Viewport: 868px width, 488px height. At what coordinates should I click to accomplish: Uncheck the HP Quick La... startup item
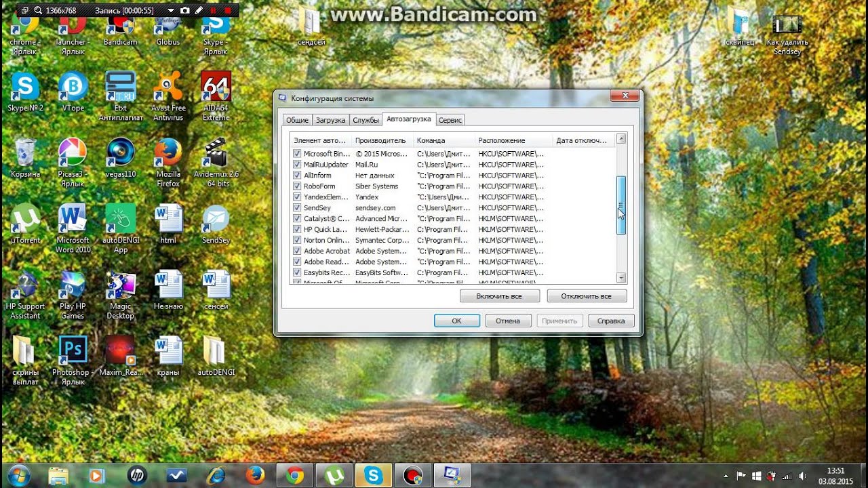(297, 229)
